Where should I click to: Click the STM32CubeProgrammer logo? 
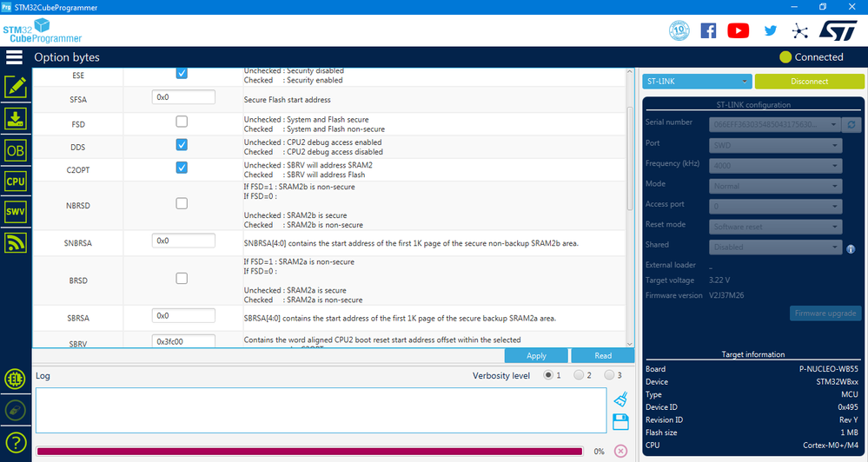42,31
